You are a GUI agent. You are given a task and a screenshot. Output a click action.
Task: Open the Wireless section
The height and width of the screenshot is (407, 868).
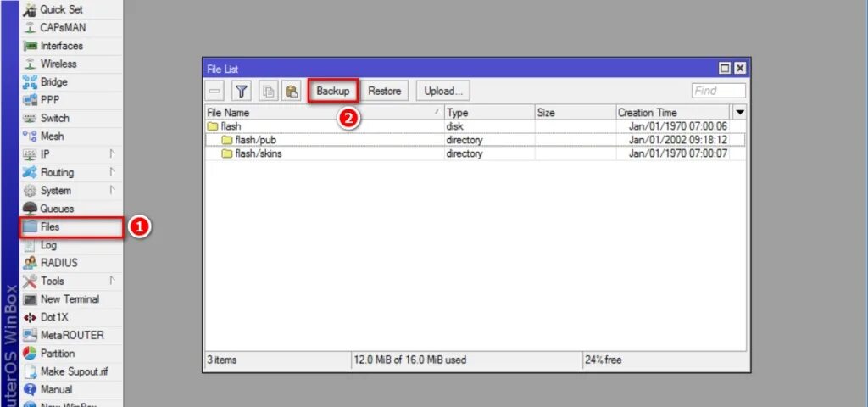coord(71,64)
